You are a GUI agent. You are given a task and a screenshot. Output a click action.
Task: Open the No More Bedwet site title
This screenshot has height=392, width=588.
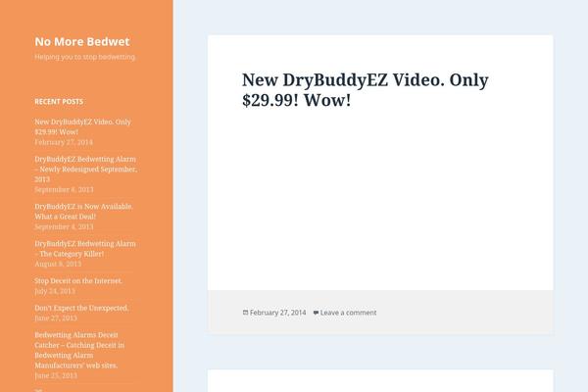[x=82, y=41]
